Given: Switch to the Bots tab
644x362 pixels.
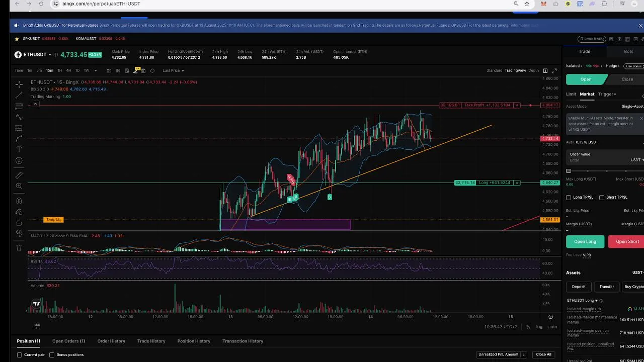Looking at the screenshot, I should click(x=628, y=51).
